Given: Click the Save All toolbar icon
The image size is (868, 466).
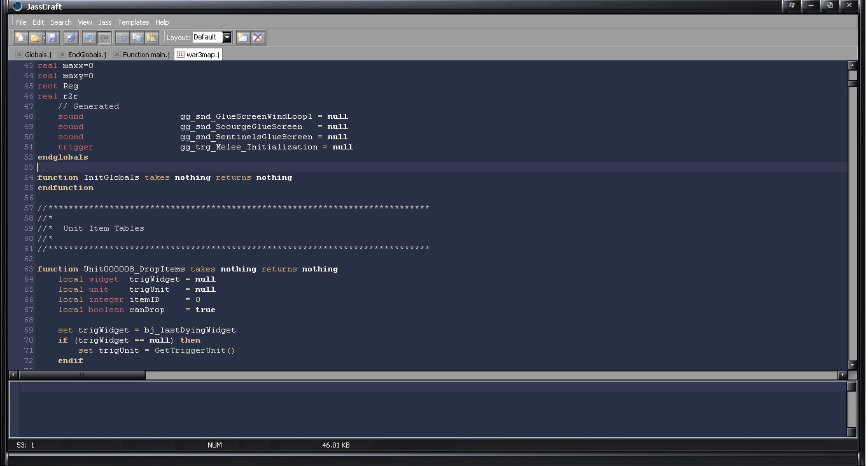Looking at the screenshot, I should tap(71, 38).
